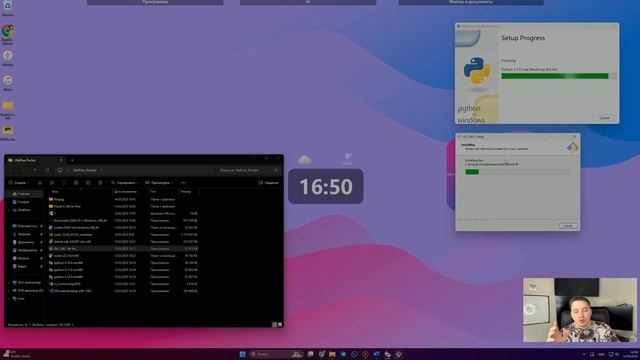Cancel the Python setup installation
The width and height of the screenshot is (640, 360).
tap(604, 118)
